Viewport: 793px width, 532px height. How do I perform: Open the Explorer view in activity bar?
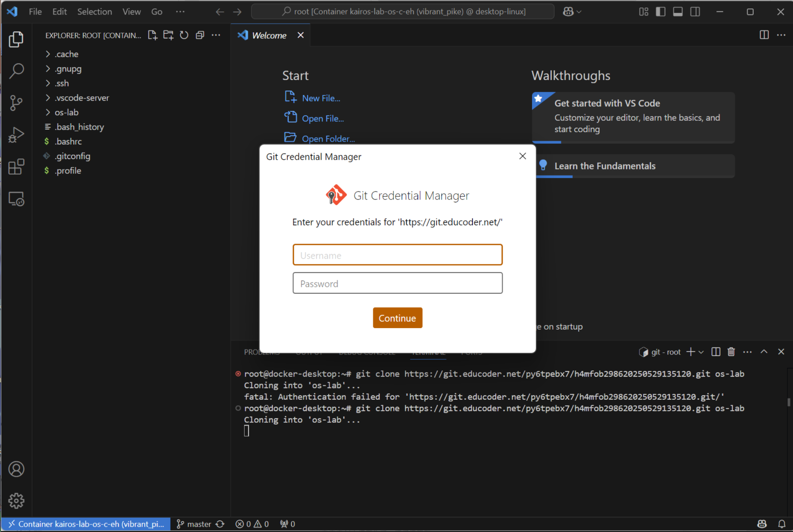pyautogui.click(x=16, y=39)
